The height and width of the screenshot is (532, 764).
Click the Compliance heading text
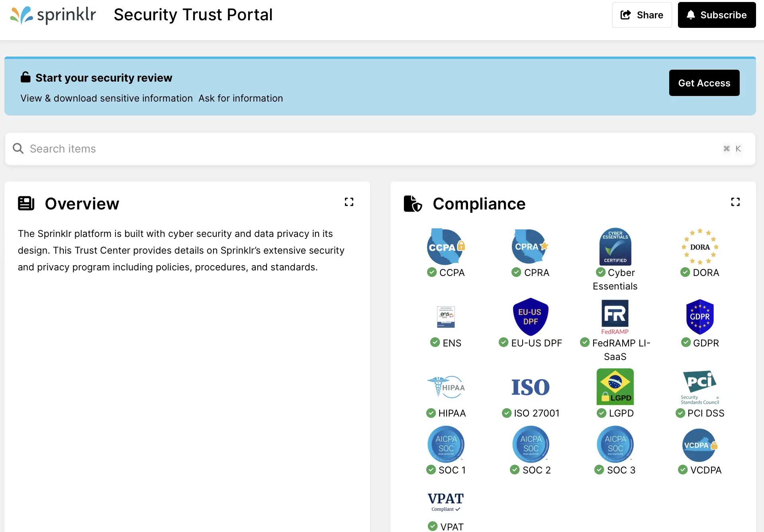click(x=479, y=204)
